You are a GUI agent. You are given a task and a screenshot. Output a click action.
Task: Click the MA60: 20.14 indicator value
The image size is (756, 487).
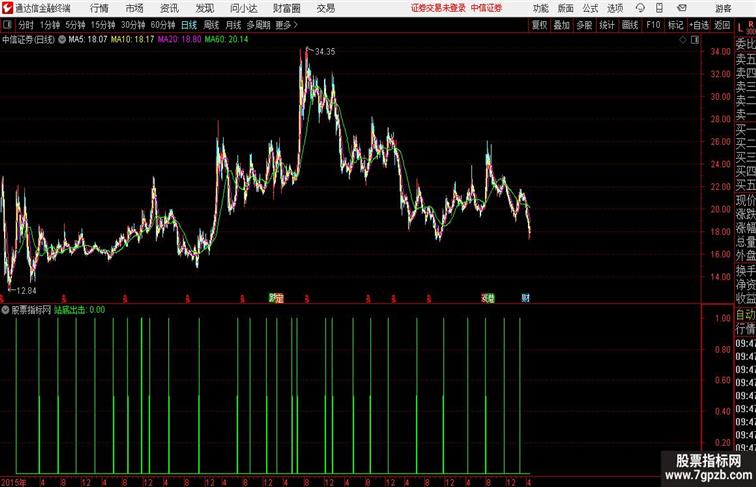click(226, 40)
